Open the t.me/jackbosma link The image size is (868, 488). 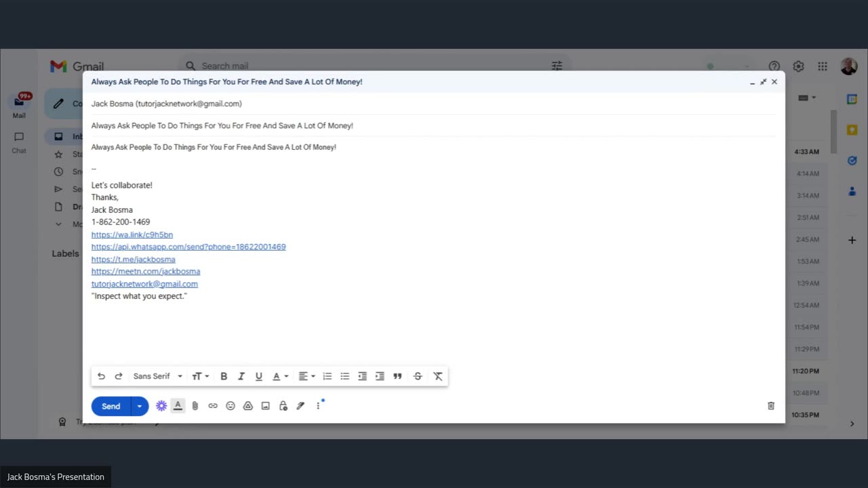pyautogui.click(x=134, y=260)
